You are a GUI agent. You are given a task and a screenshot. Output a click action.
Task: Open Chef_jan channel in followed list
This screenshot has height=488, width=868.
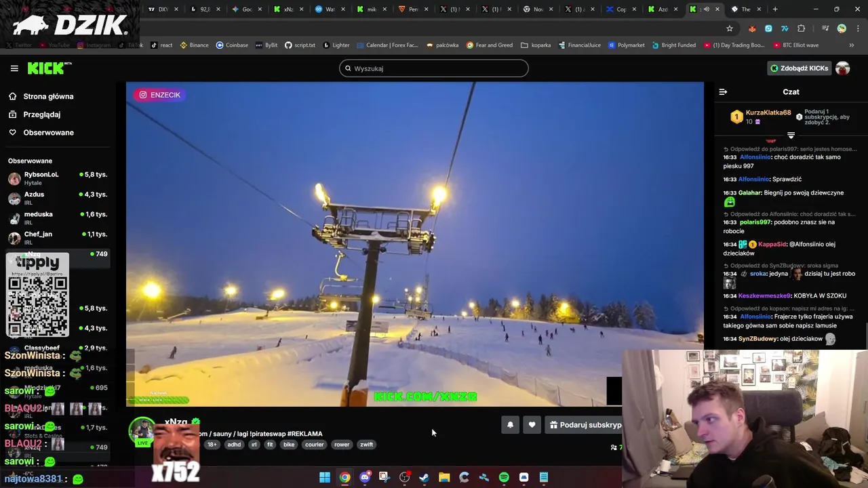pyautogui.click(x=58, y=237)
